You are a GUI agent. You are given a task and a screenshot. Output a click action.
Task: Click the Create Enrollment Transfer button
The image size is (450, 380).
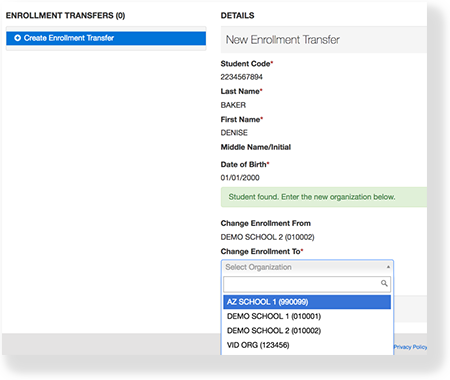(106, 38)
